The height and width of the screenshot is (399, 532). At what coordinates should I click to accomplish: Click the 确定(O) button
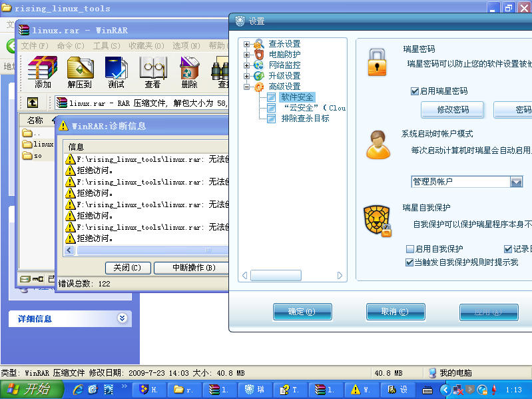point(302,312)
